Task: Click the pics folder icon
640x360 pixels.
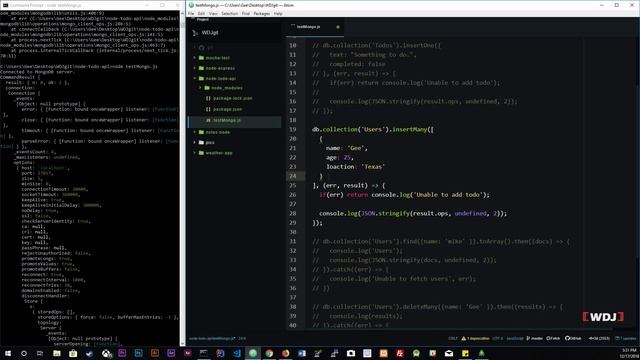Action: (x=201, y=142)
